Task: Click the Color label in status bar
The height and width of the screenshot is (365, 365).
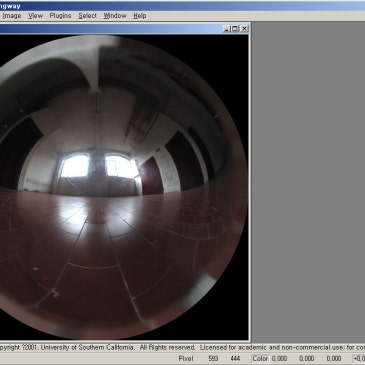Action: click(x=260, y=359)
